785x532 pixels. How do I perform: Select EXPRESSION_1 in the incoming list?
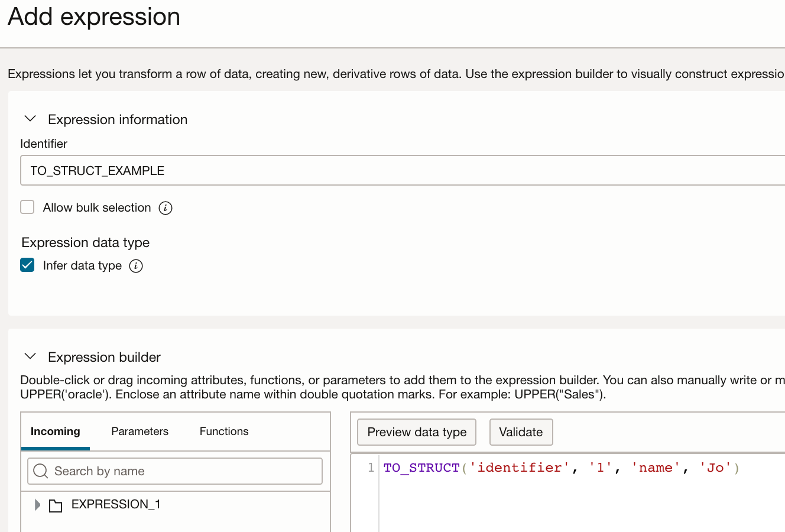point(116,504)
